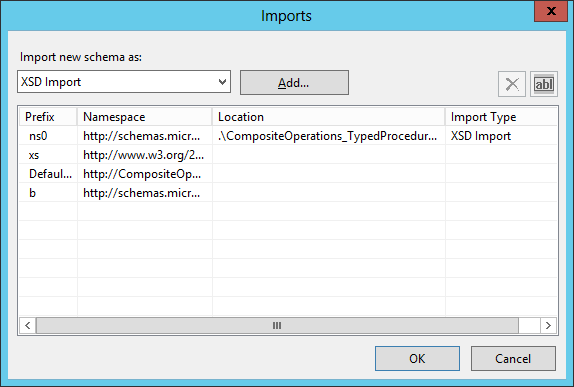Select the ns0 prefix row
The height and width of the screenshot is (387, 574).
click(288, 136)
